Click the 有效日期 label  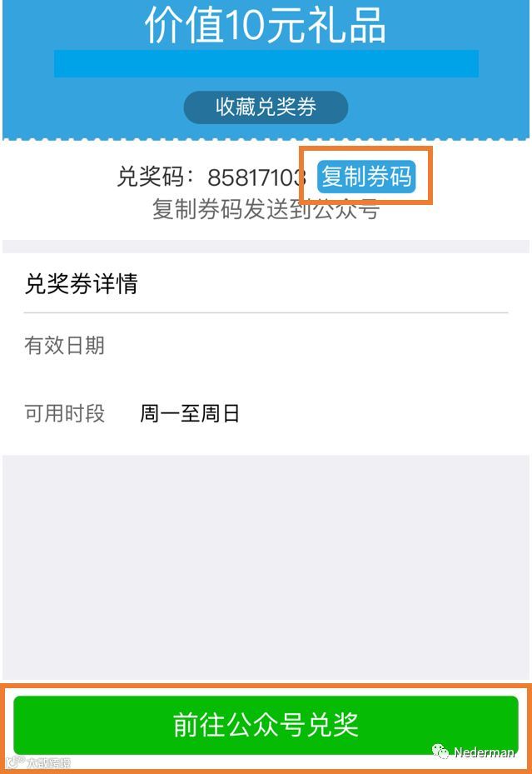[x=65, y=346]
